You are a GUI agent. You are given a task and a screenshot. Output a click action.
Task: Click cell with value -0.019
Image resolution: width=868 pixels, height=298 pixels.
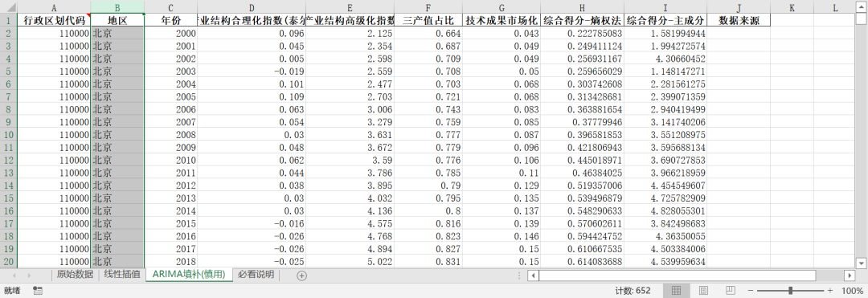[x=252, y=71]
